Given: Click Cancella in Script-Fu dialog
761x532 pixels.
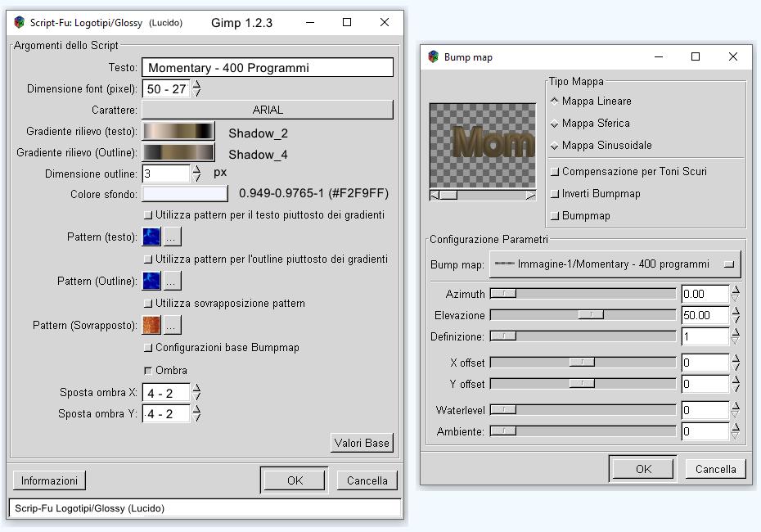Looking at the screenshot, I should 367,480.
